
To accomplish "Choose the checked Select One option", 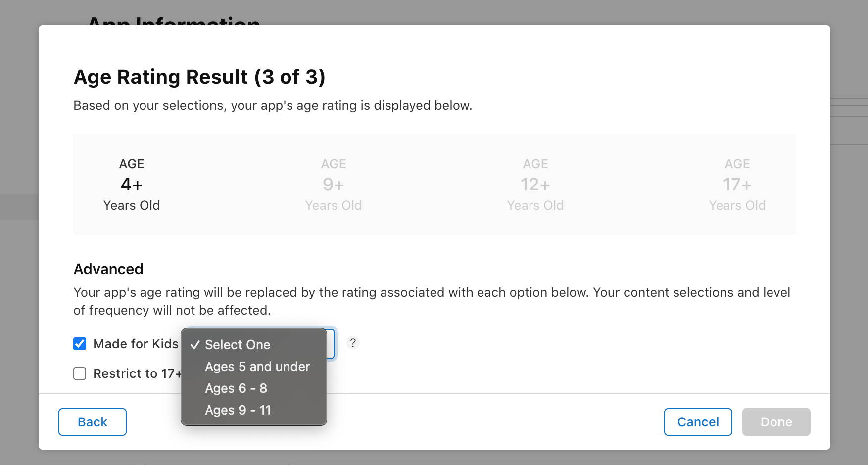I will coord(238,345).
